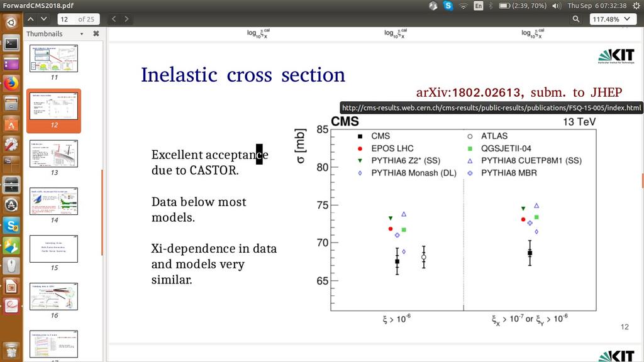Open the Evince document viewer dock icon

pyautogui.click(x=11, y=306)
